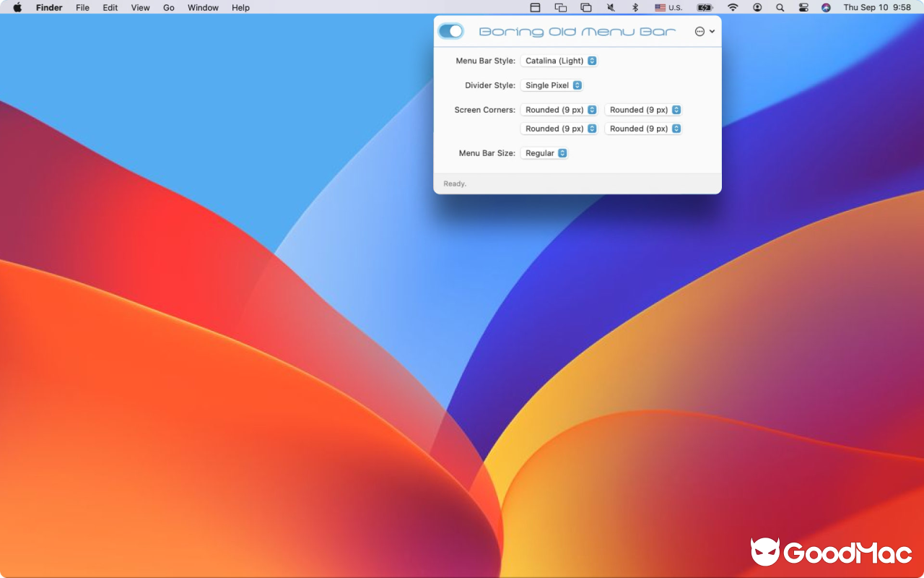
Task: Click the muted volume icon in menu bar
Action: tap(610, 7)
